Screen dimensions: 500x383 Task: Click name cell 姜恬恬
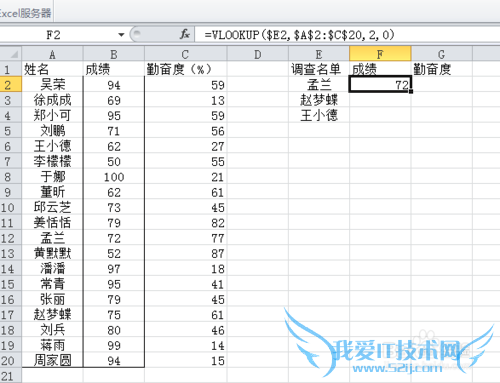click(52, 222)
